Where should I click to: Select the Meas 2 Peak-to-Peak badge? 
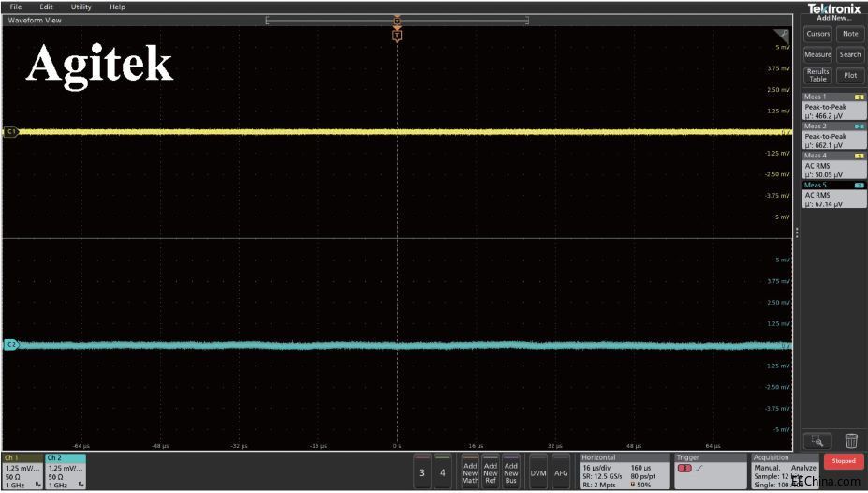834,136
